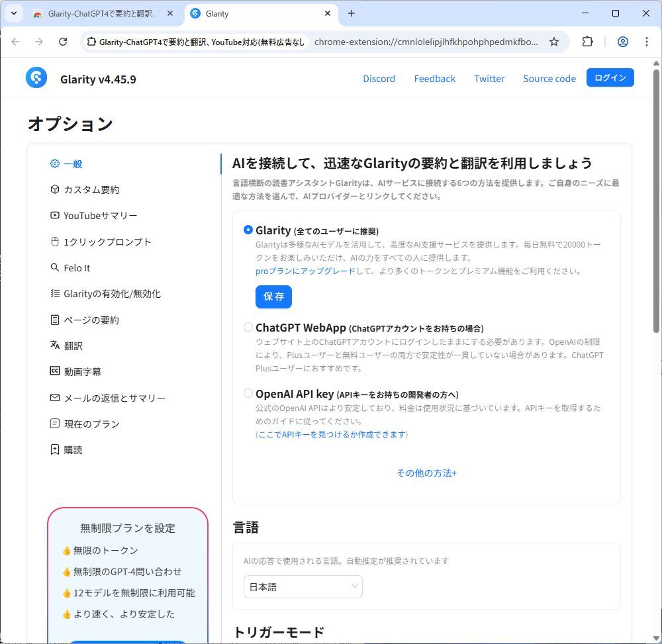Image resolution: width=662 pixels, height=644 pixels.
Task: Click the chrome-extension address bar URL
Action: 426,42
